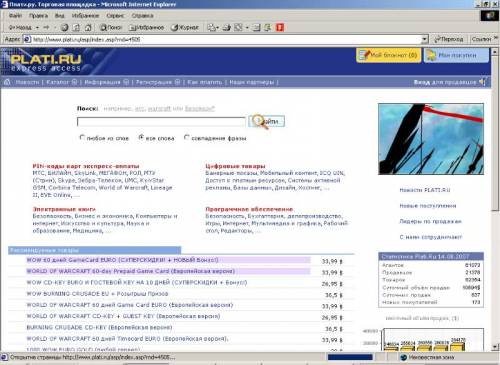Click the Refresh page toolbar icon
This screenshot has height=365, width=500.
click(x=76, y=28)
